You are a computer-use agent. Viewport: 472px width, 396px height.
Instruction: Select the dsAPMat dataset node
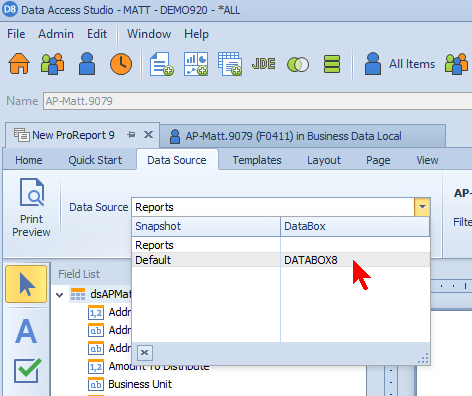point(111,294)
